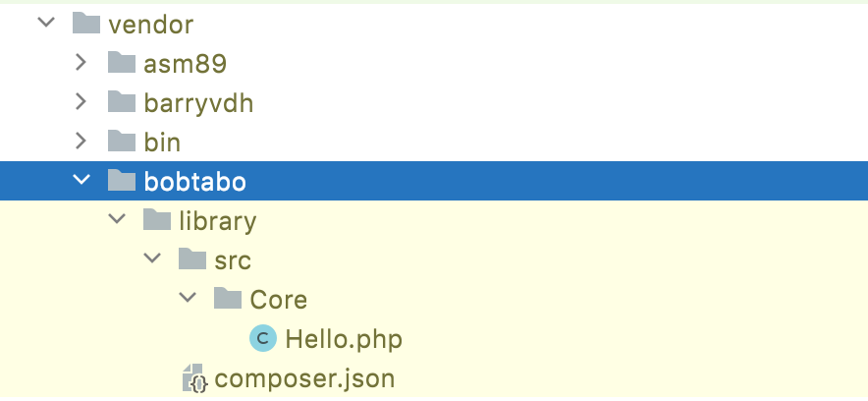Viewport: 868px width, 401px height.
Task: Click the composer.json file icon
Action: (193, 378)
